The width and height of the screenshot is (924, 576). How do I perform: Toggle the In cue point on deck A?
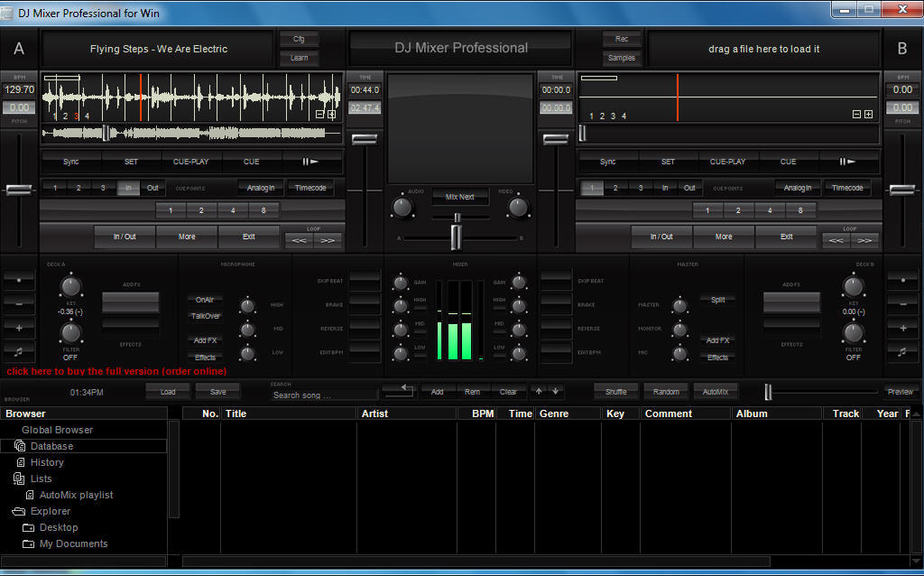point(128,188)
